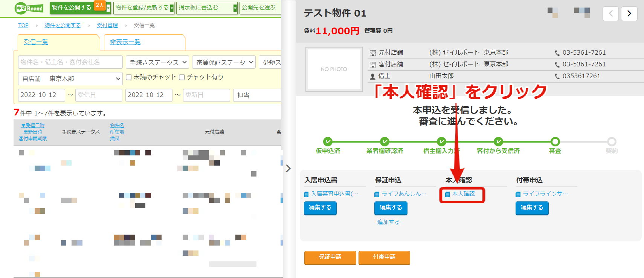Click 編集する under 付帯申込
This screenshot has width=644, height=278.
[532, 208]
